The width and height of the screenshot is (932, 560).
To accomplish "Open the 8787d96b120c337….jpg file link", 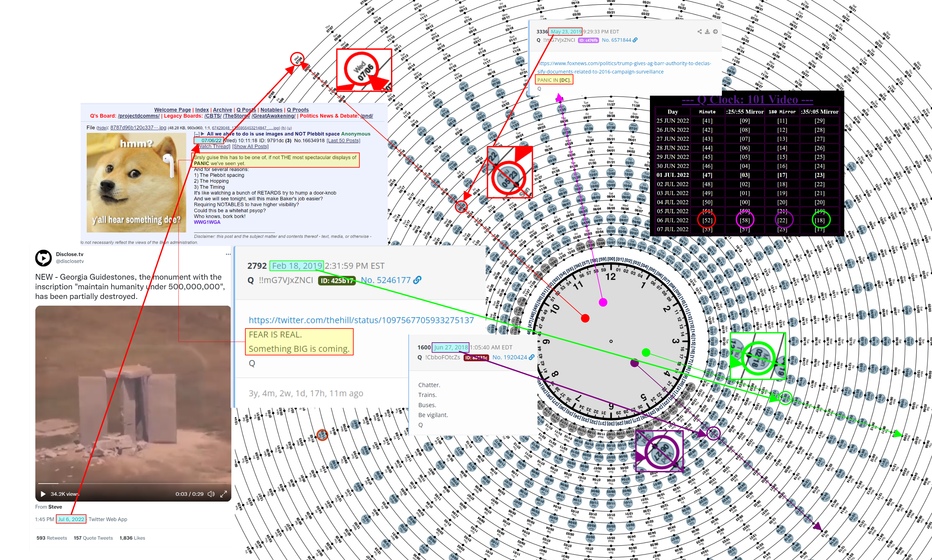I will point(138,127).
